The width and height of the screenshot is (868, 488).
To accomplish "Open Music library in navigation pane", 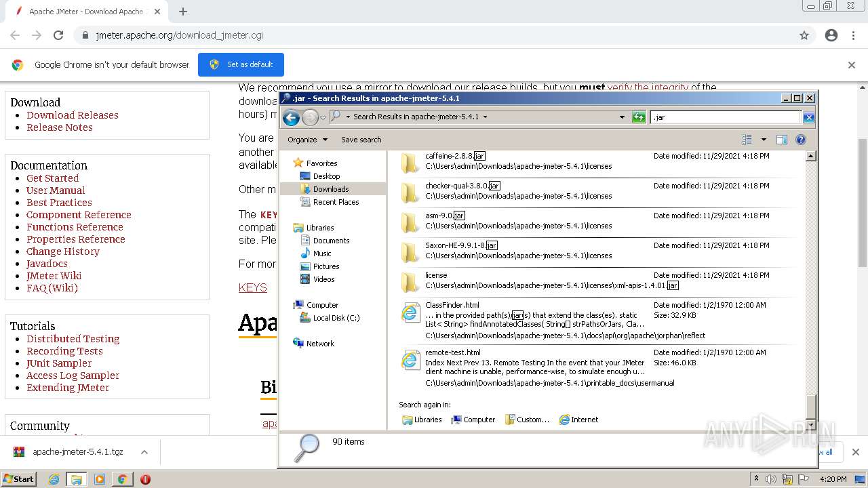I will click(x=322, y=253).
